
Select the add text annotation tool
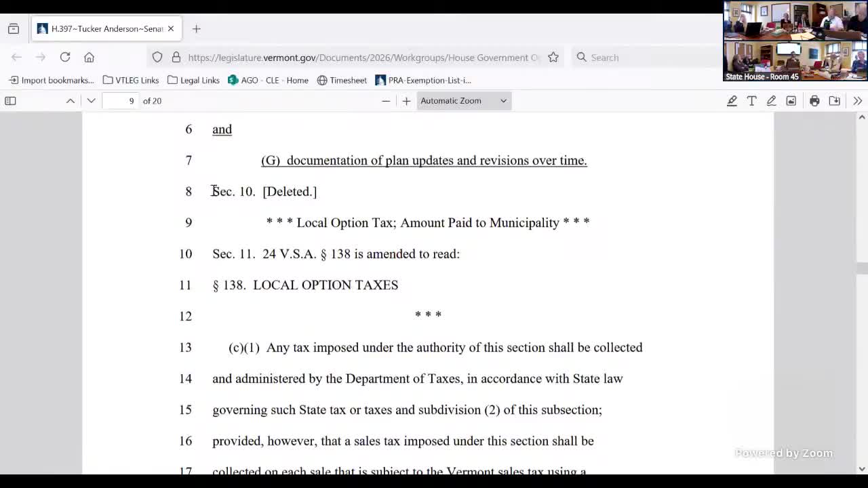[751, 101]
